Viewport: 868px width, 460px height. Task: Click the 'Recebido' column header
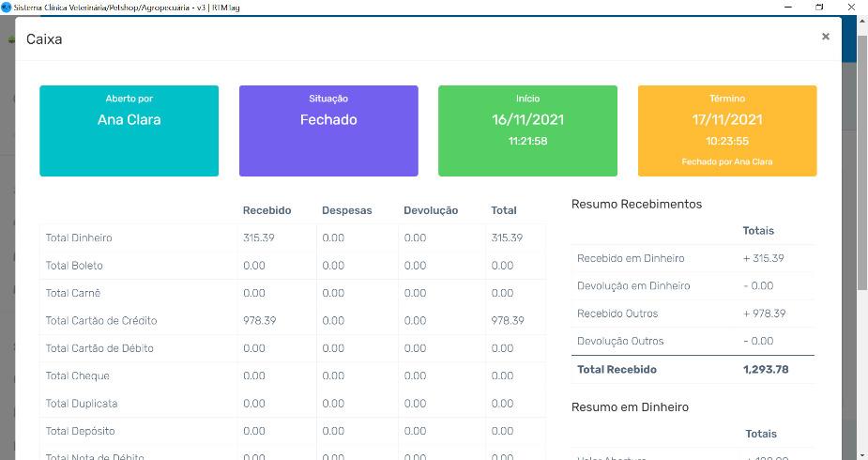click(266, 210)
